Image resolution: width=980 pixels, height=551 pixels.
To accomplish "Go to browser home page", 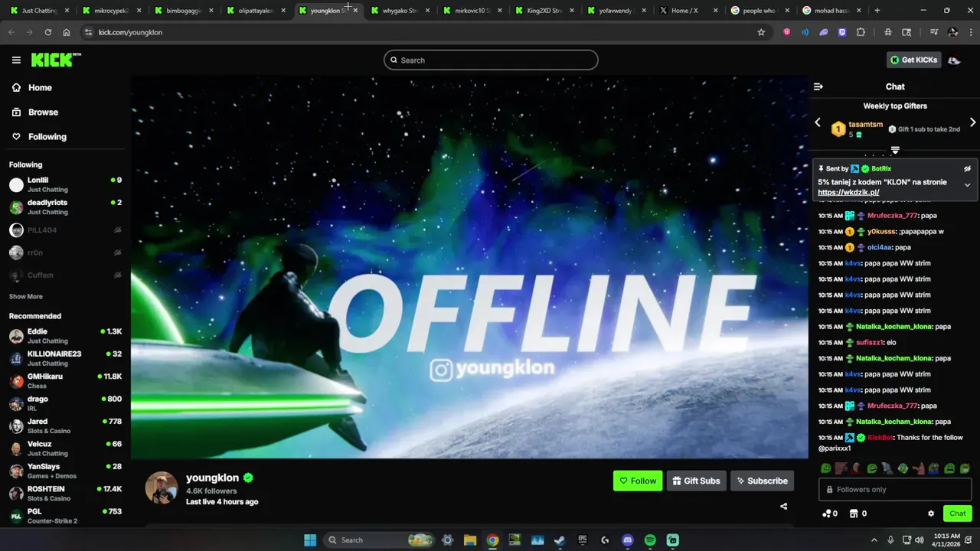I will tap(67, 32).
